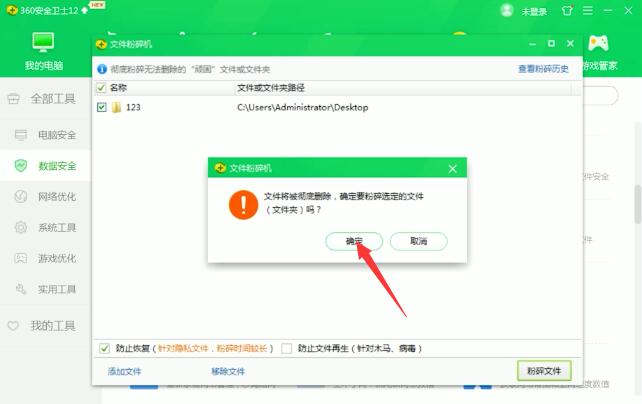This screenshot has width=642, height=404.
Task: Click the 粉碎文件 button
Action: click(x=544, y=371)
